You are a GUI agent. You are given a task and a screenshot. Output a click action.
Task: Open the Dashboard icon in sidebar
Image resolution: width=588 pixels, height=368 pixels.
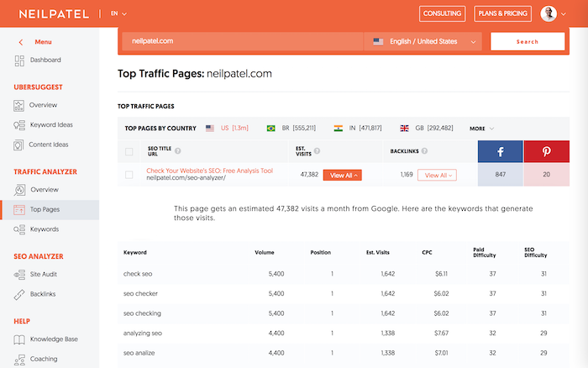[x=19, y=60]
